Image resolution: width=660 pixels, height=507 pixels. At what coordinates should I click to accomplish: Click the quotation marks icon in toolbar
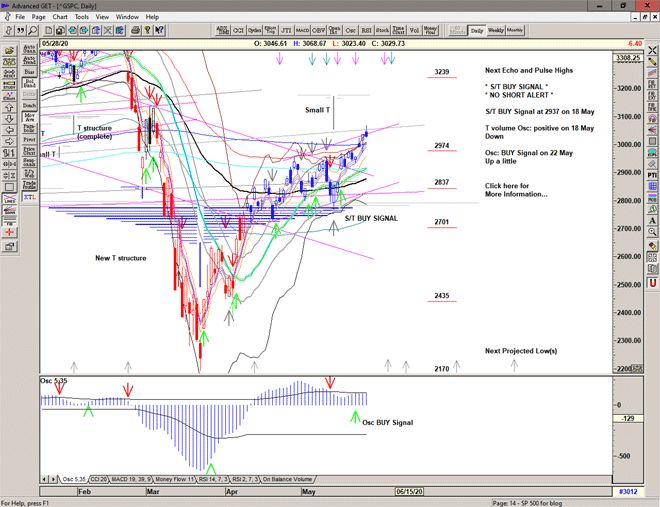click(x=20, y=30)
